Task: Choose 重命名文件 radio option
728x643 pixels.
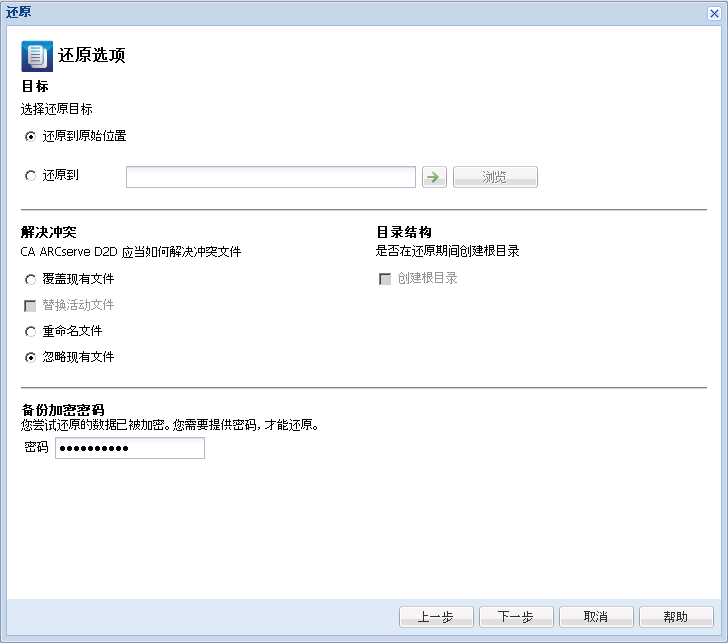Action: point(30,331)
